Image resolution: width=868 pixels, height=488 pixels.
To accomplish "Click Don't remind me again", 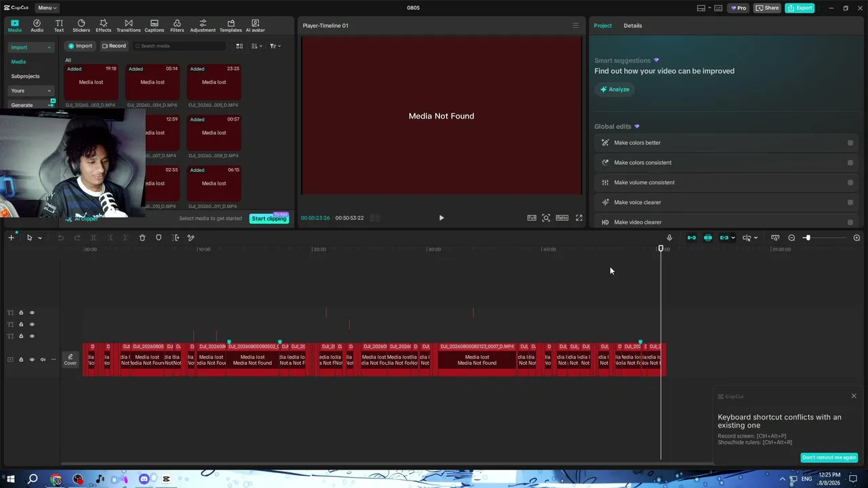I will pos(829,457).
